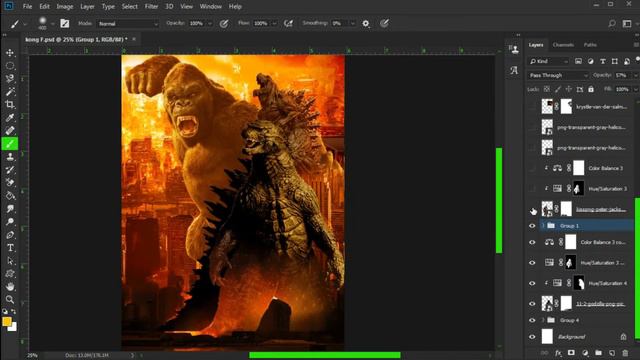The width and height of the screenshot is (640, 360).
Task: Open the Pass Through blend mode dropdown
Action: [558, 75]
